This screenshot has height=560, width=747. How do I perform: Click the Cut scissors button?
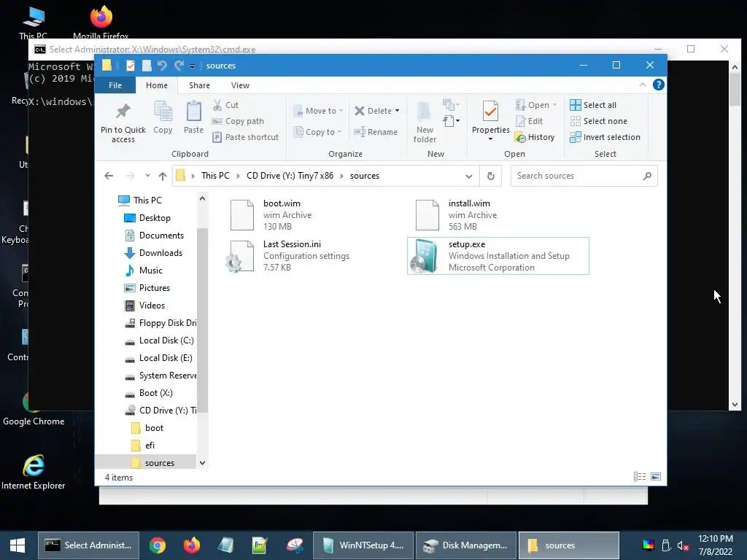[x=225, y=105]
